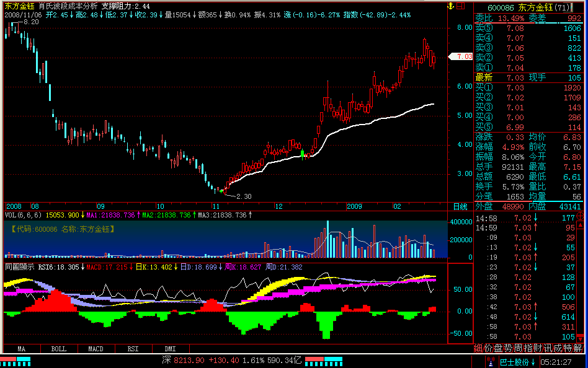The image size is (588, 368).
Task: Open the 成 tab in the quote panel
Action: [558, 348]
